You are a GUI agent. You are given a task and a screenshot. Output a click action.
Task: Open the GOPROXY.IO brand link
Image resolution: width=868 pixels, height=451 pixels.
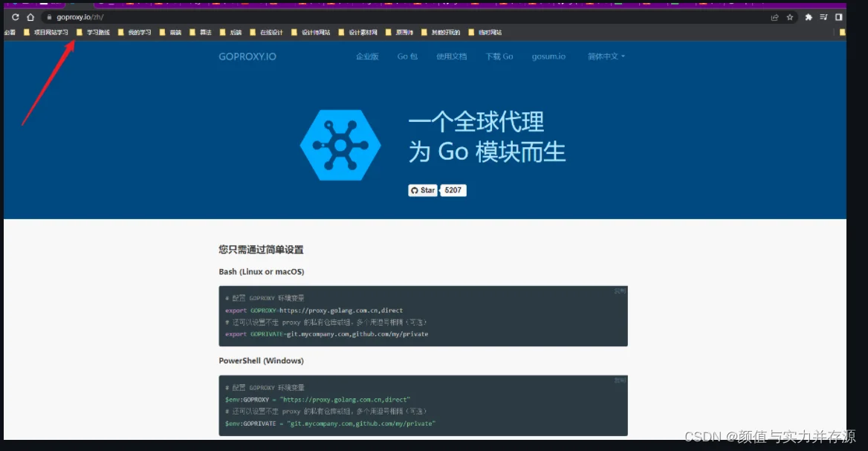click(x=247, y=56)
